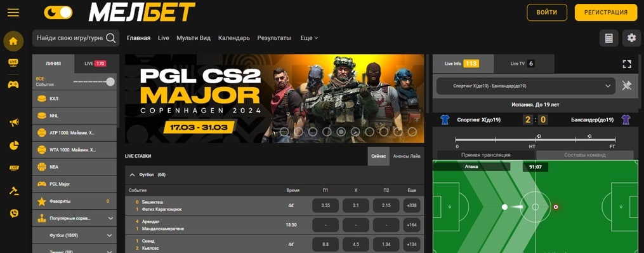Screen dimensions: 644x253
Task: Bet П2 1.34 on Скеид match
Action: (x=386, y=244)
